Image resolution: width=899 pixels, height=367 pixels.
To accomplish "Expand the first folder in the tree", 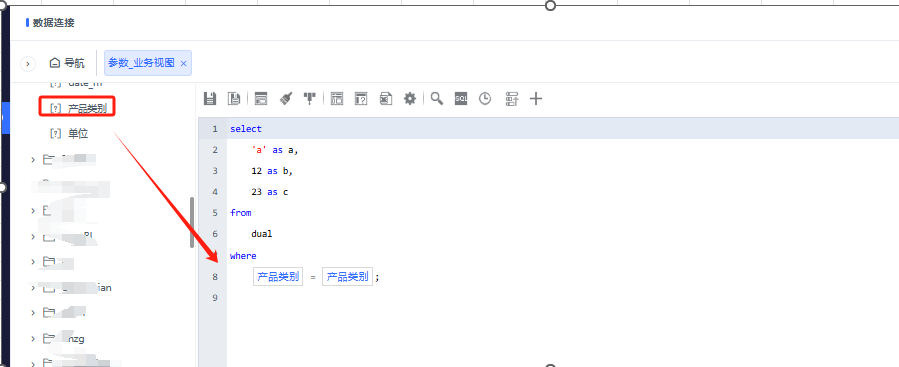I will [x=33, y=160].
